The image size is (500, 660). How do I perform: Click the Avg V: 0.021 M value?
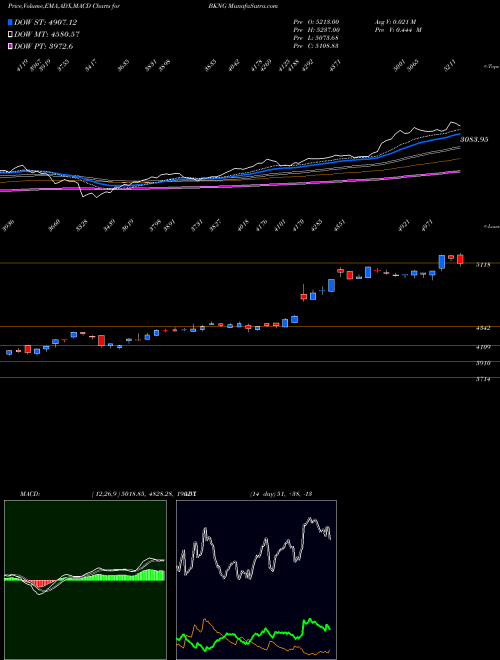point(398,22)
